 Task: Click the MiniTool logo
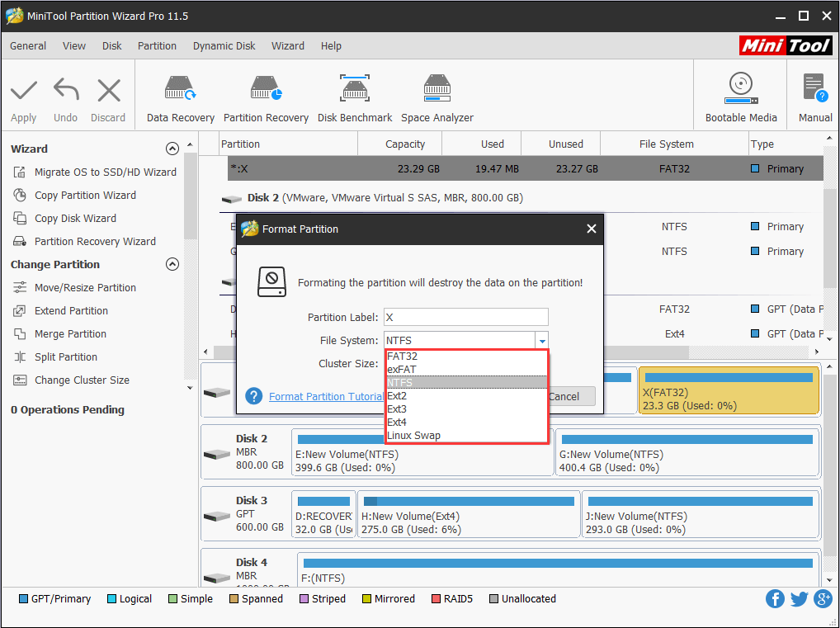[x=786, y=46]
